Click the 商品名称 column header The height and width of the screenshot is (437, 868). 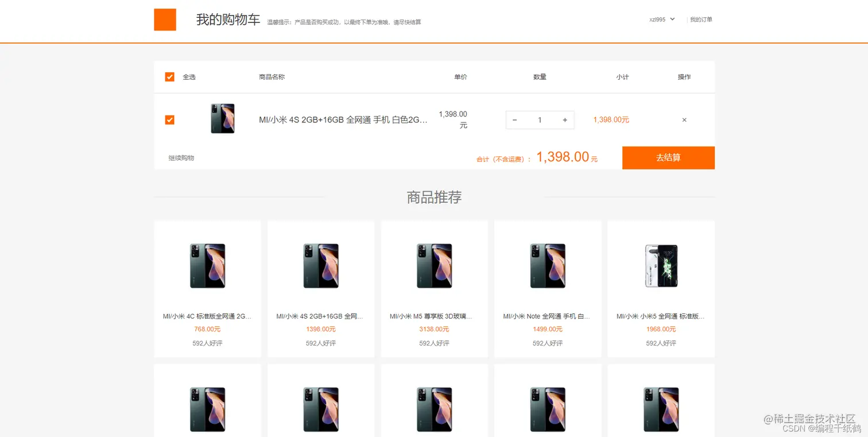tap(272, 77)
